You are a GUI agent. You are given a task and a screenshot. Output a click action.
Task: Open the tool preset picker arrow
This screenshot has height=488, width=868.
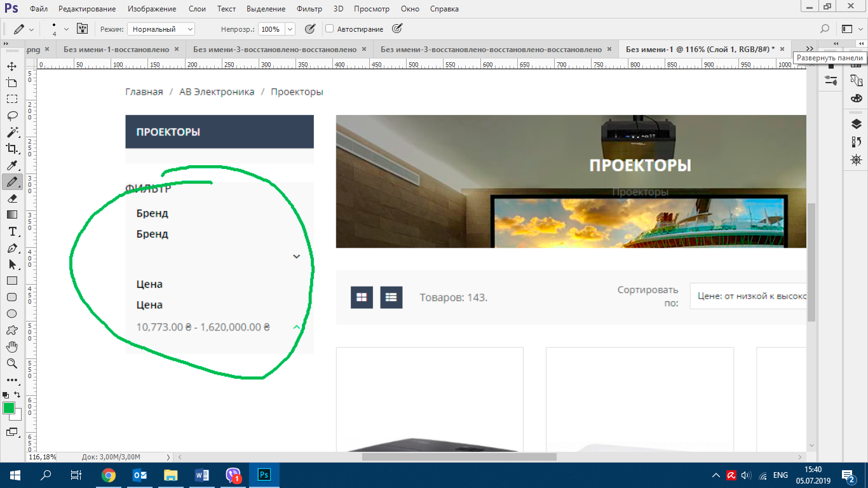pos(31,29)
